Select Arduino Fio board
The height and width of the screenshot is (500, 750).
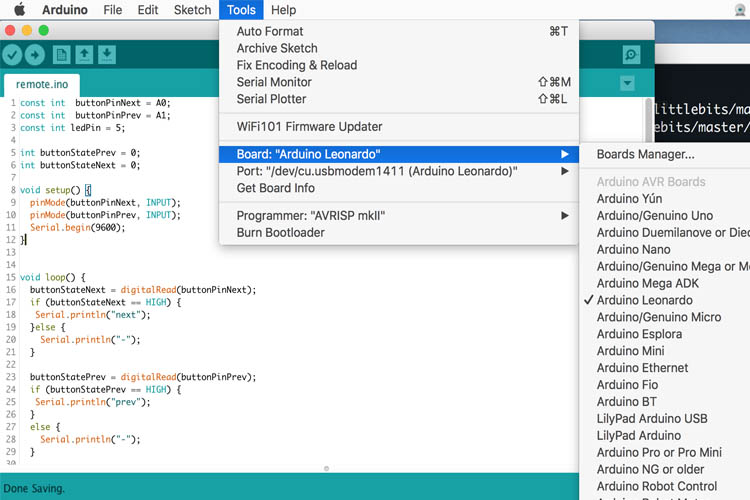(664, 385)
